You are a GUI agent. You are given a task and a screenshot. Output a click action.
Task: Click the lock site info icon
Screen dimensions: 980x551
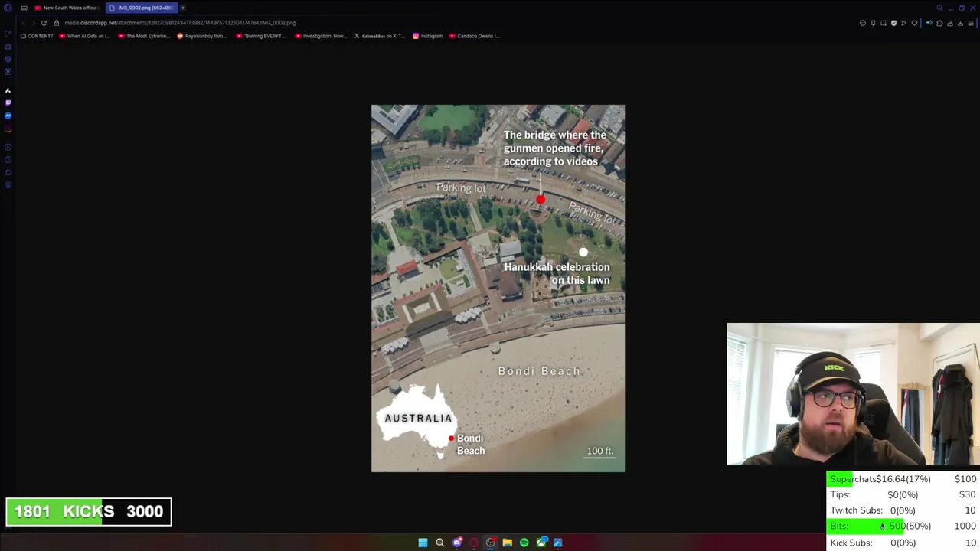(x=56, y=23)
